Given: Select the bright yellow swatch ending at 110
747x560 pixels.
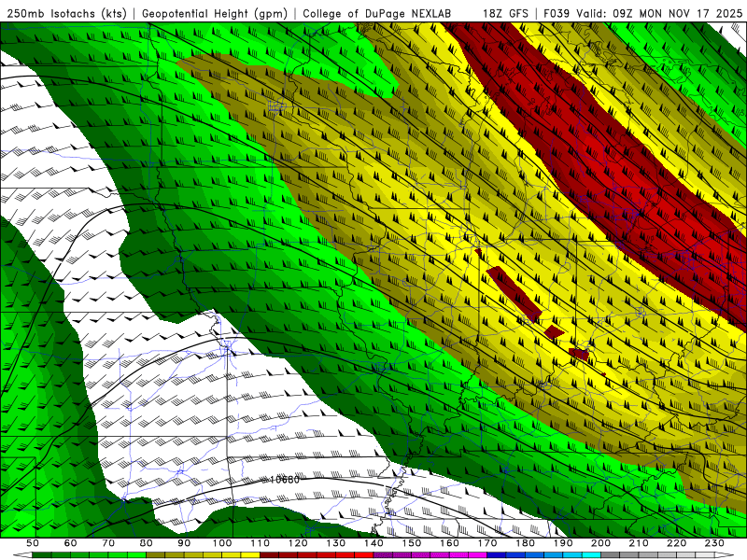Looking at the screenshot, I should tap(250, 554).
